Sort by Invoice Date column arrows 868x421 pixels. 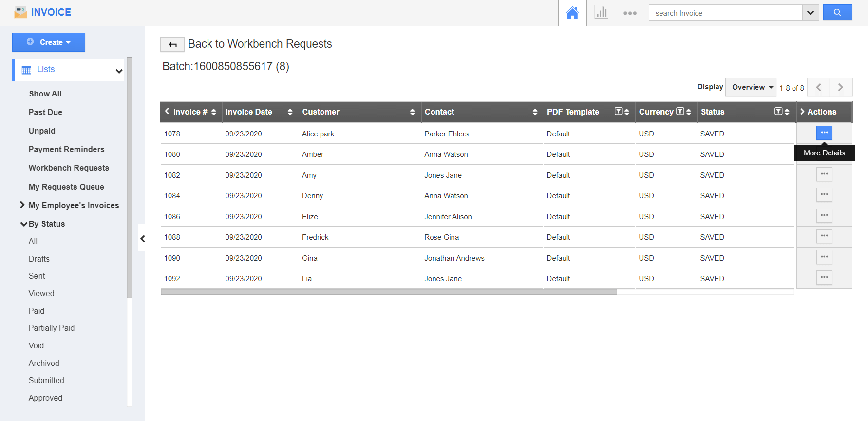pyautogui.click(x=290, y=112)
